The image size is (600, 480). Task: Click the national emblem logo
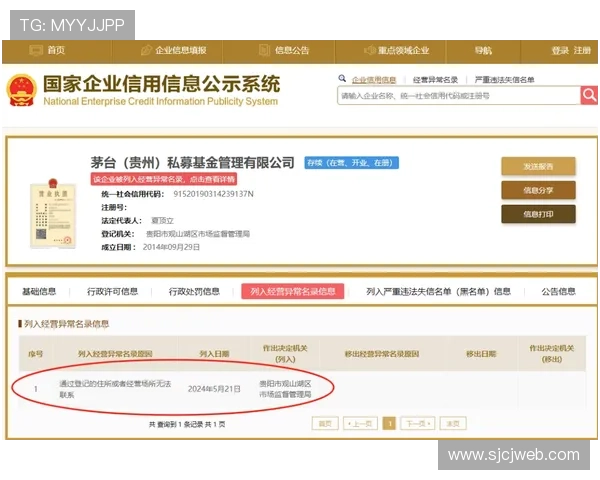tap(21, 91)
